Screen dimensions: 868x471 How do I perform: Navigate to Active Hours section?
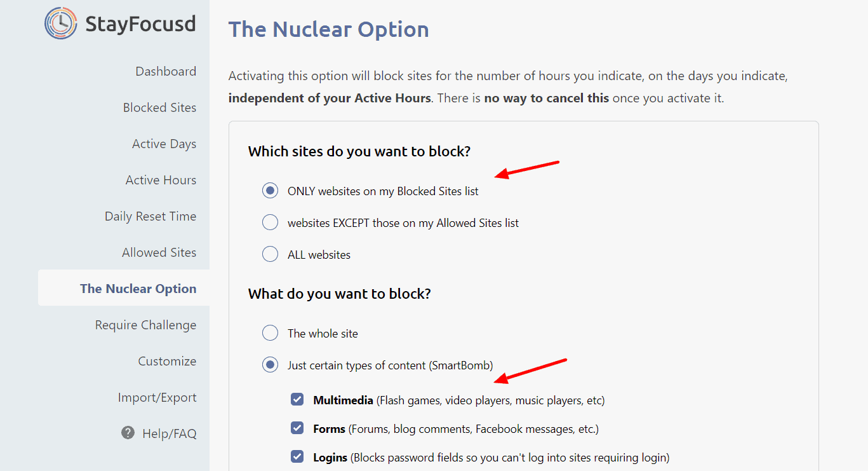point(161,180)
